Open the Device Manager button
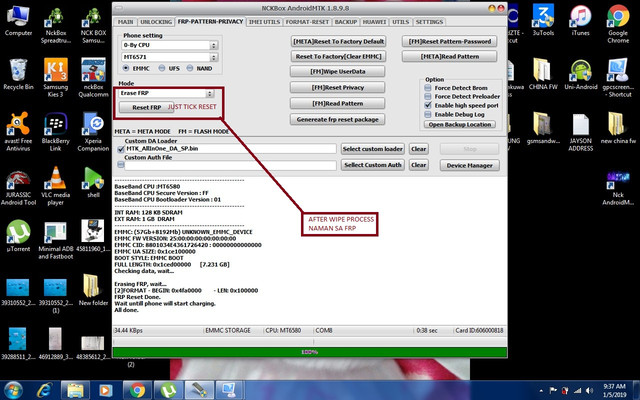 coord(469,165)
